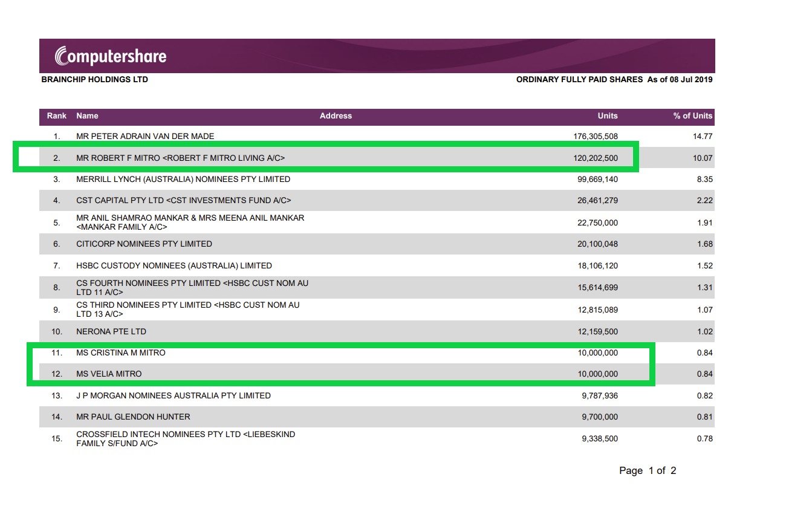Click the Ms Cristina M Mitro name
Viewport: 786px width, 532px height.
[x=120, y=352]
